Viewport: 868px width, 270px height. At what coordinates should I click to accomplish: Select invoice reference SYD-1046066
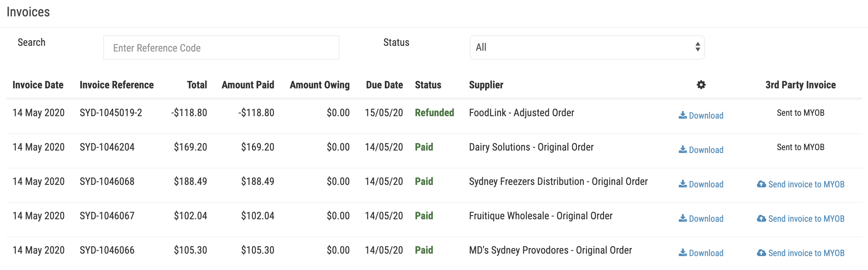[x=107, y=250]
